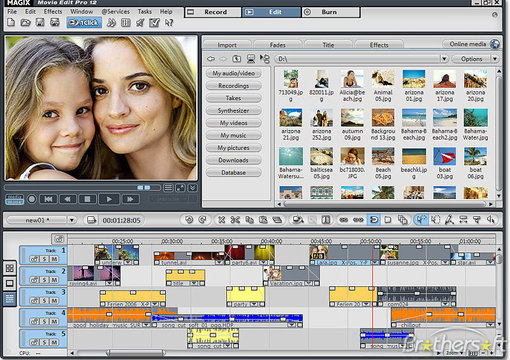Click the checkmark task icon in toolbar
This screenshot has width=510, height=360.
click(154, 23)
